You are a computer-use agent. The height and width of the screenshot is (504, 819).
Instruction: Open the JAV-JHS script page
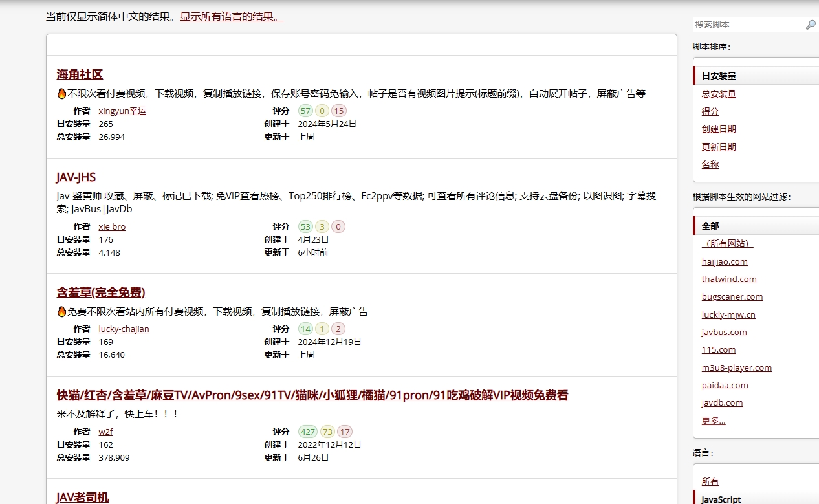coord(76,177)
